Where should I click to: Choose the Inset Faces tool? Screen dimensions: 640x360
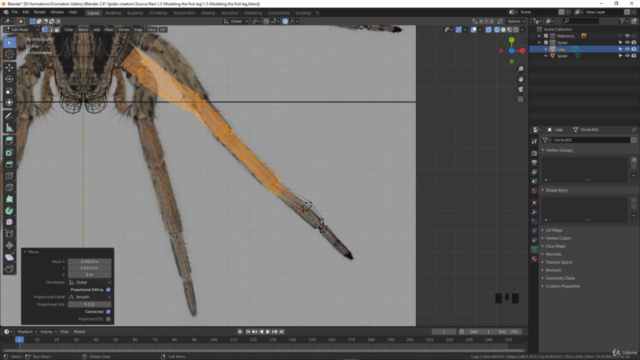click(9, 153)
